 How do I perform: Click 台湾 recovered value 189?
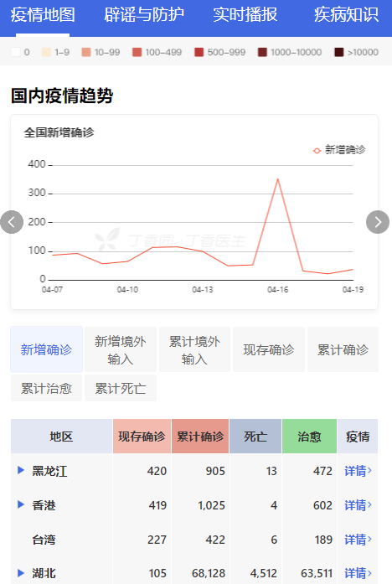[x=322, y=540]
